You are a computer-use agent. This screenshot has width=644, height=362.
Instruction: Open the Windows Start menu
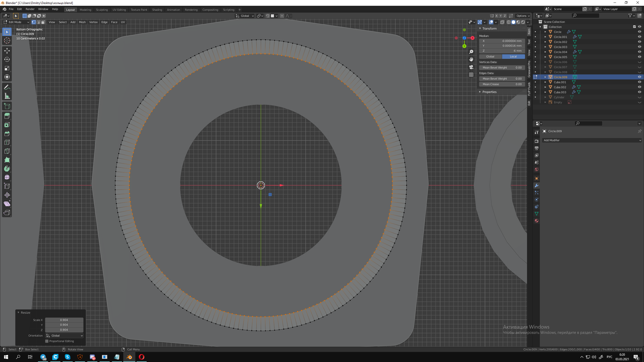[6, 357]
